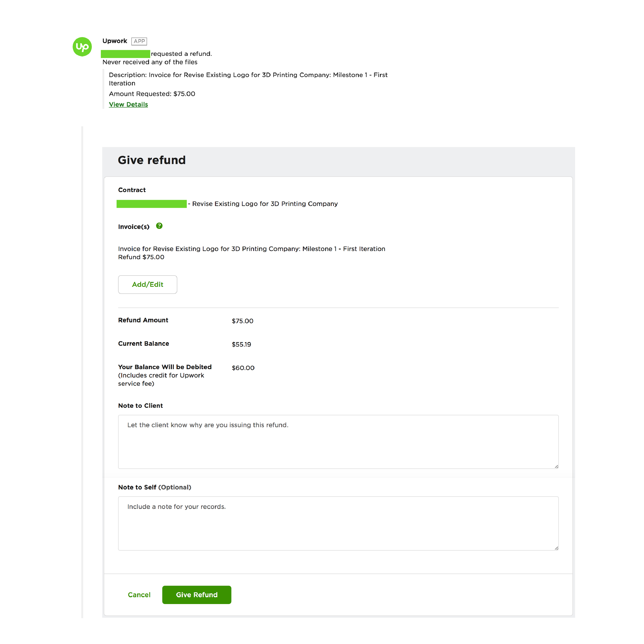Focus the Note to Self text area

click(338, 523)
